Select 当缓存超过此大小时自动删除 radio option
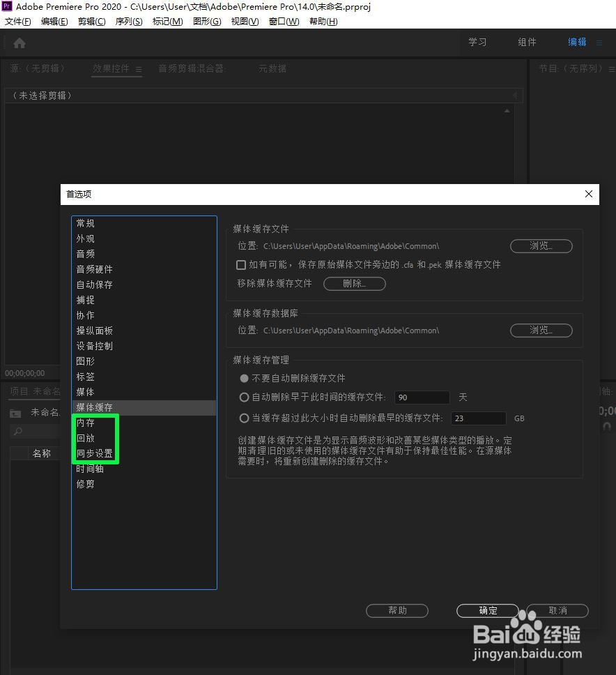This screenshot has height=675, width=616. click(x=244, y=418)
